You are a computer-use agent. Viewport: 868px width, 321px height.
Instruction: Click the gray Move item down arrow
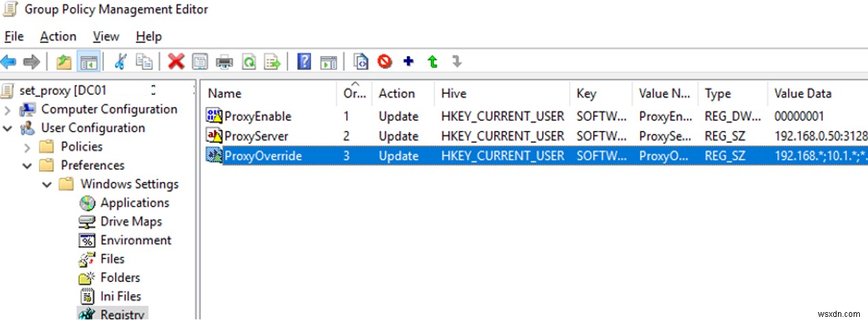457,62
